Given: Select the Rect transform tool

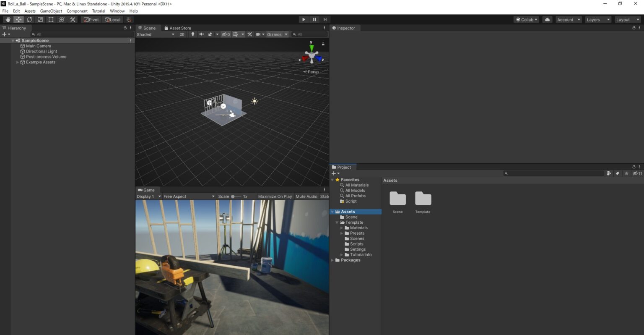Looking at the screenshot, I should (51, 20).
